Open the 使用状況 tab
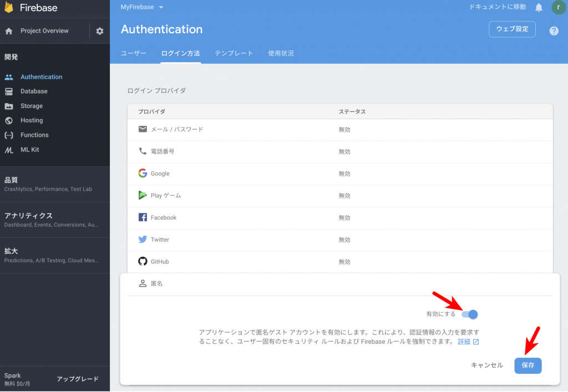568x392 pixels. click(x=281, y=54)
